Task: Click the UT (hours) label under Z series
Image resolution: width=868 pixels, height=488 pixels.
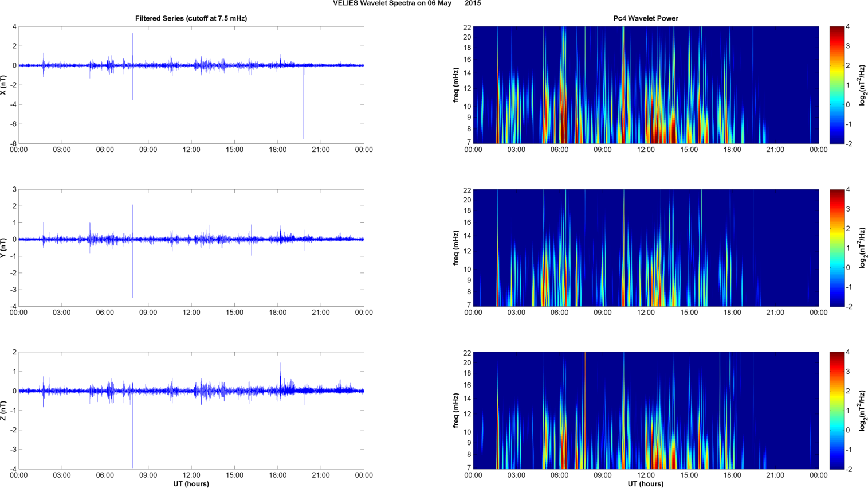Action: [191, 484]
